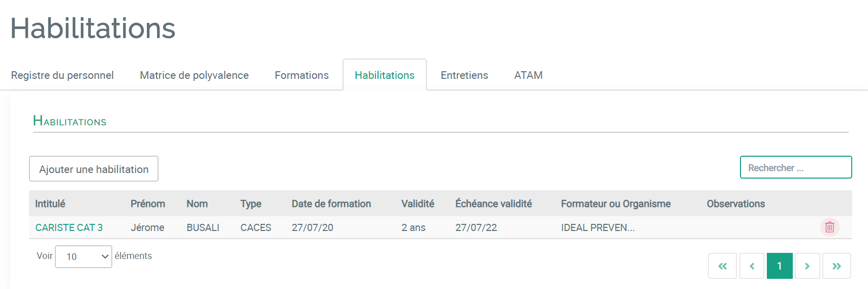Switch to the Formations tab
This screenshot has width=868, height=289.
pyautogui.click(x=302, y=75)
